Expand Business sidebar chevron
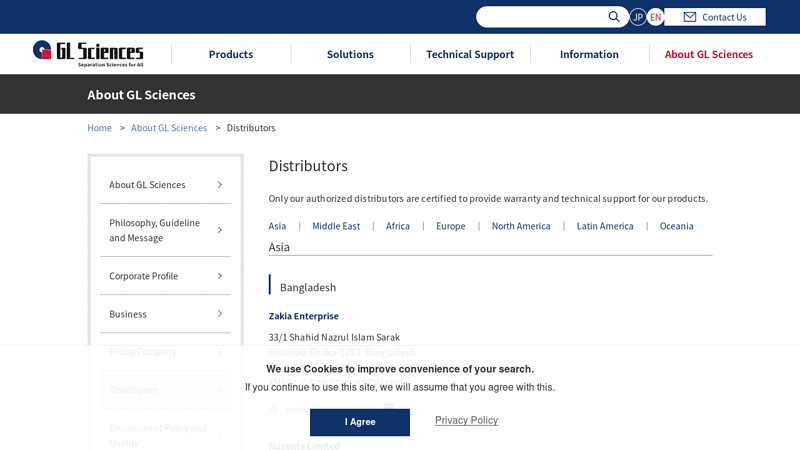Image resolution: width=800 pixels, height=450 pixels. pyautogui.click(x=220, y=313)
